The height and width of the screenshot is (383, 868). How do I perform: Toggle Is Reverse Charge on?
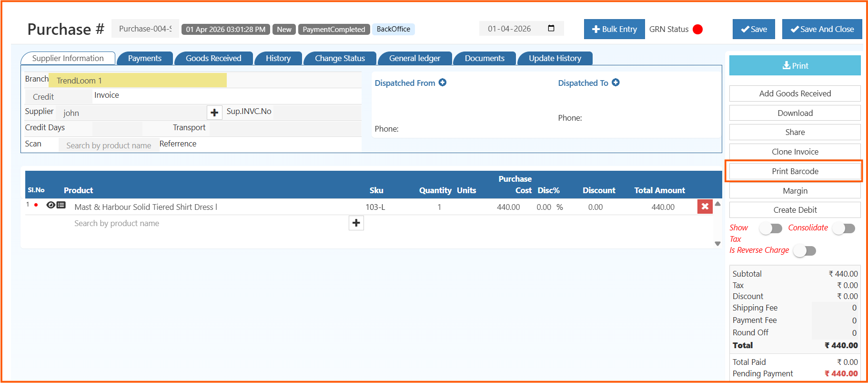[805, 251]
